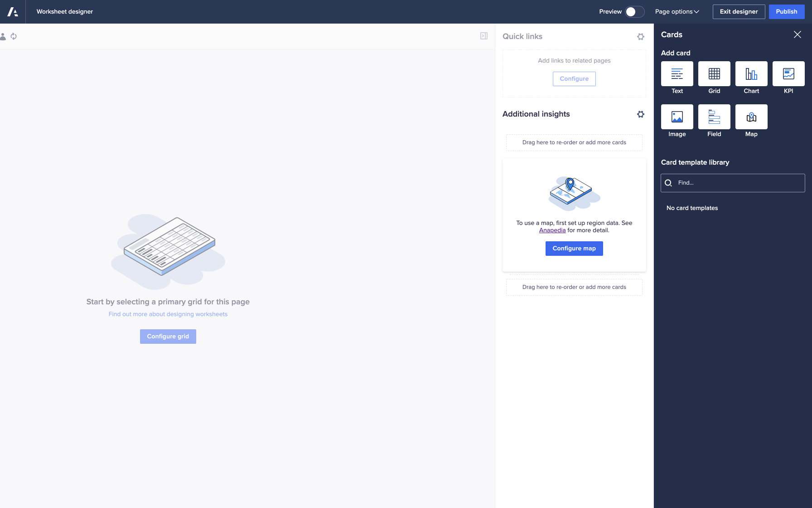Click the Configure map button
Image resolution: width=812 pixels, height=508 pixels.
click(x=574, y=249)
